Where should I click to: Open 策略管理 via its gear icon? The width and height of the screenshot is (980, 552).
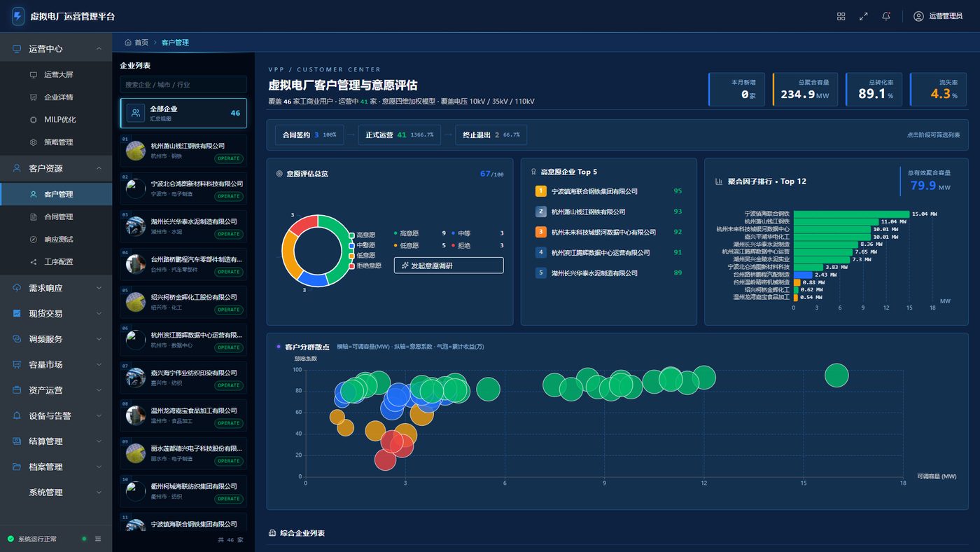click(x=33, y=142)
